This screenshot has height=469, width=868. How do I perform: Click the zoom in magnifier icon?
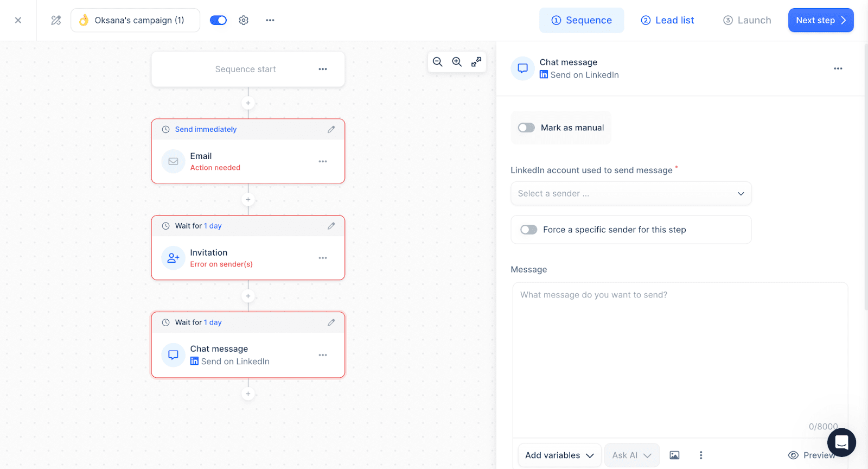[457, 62]
